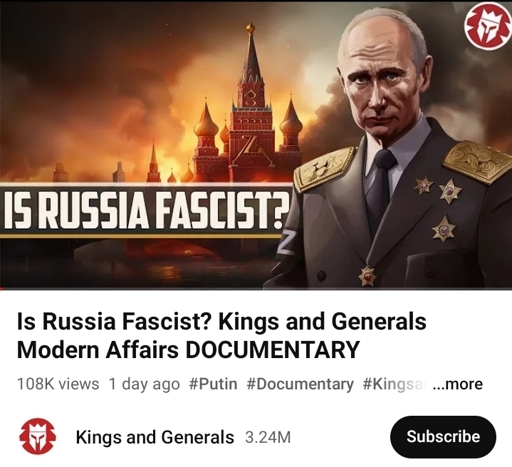Click the '1 day ago' upload date
Screen dimensions: 512x467
[x=144, y=384]
